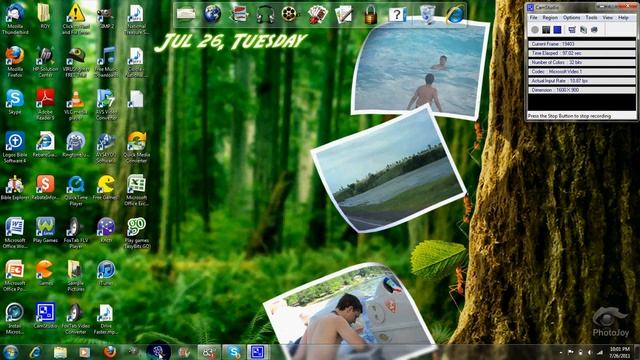Open the Windows Start menu orb
The image size is (640, 360).
11,352
